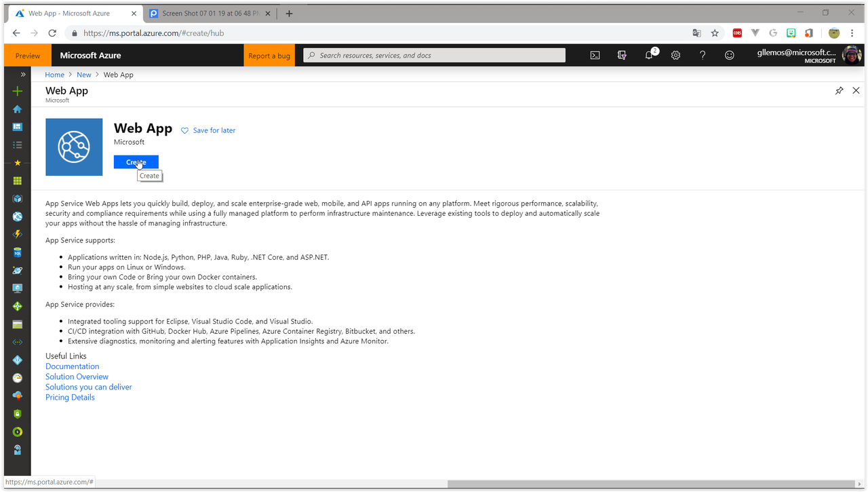Image resolution: width=868 pixels, height=492 pixels.
Task: Bookmark this page with the star
Action: tap(715, 33)
